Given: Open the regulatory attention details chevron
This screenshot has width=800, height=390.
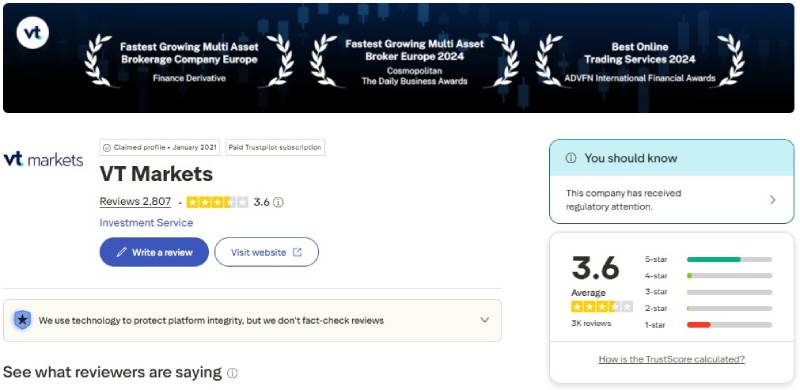Looking at the screenshot, I should coord(772,200).
